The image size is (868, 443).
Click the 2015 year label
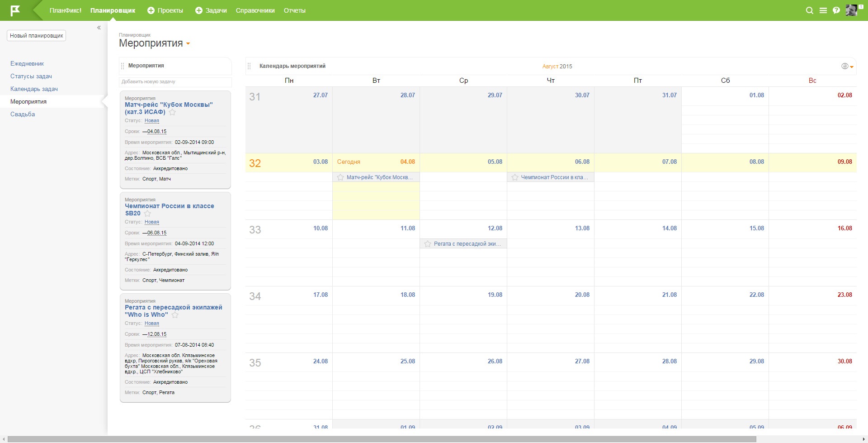point(566,67)
